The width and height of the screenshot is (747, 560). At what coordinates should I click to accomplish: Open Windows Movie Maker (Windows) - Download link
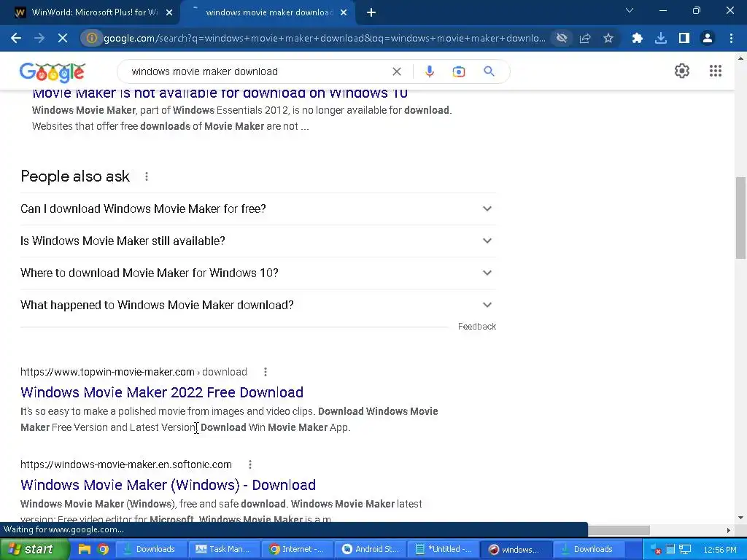pyautogui.click(x=169, y=485)
